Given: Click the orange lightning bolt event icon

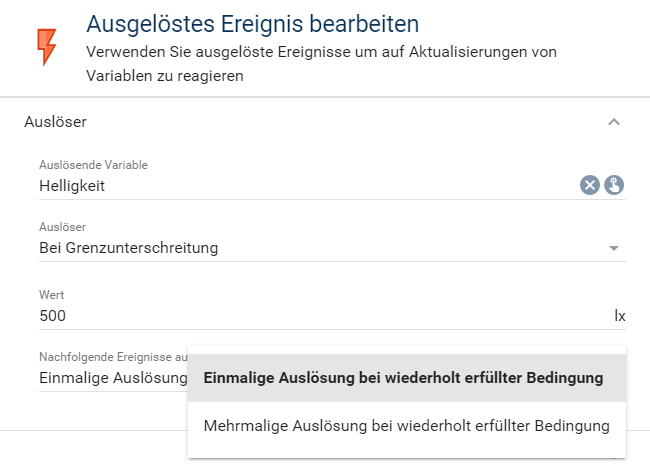Looking at the screenshot, I should pos(46,46).
